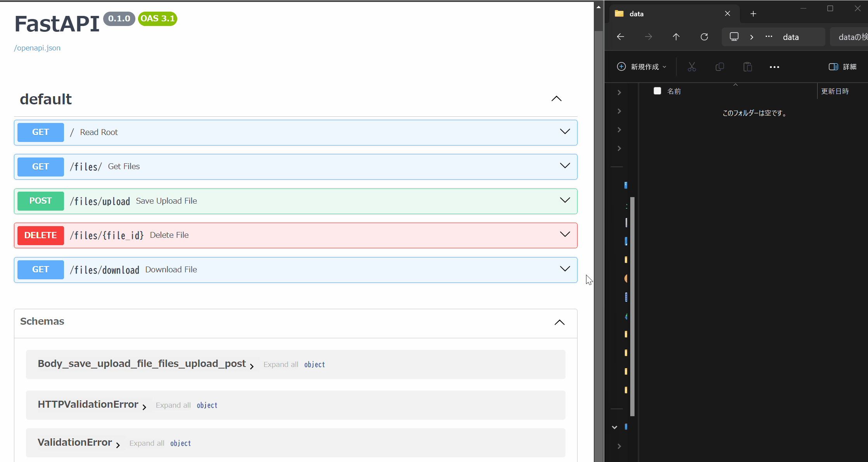Maximize the File Explorer window
868x462 pixels.
tap(830, 8)
